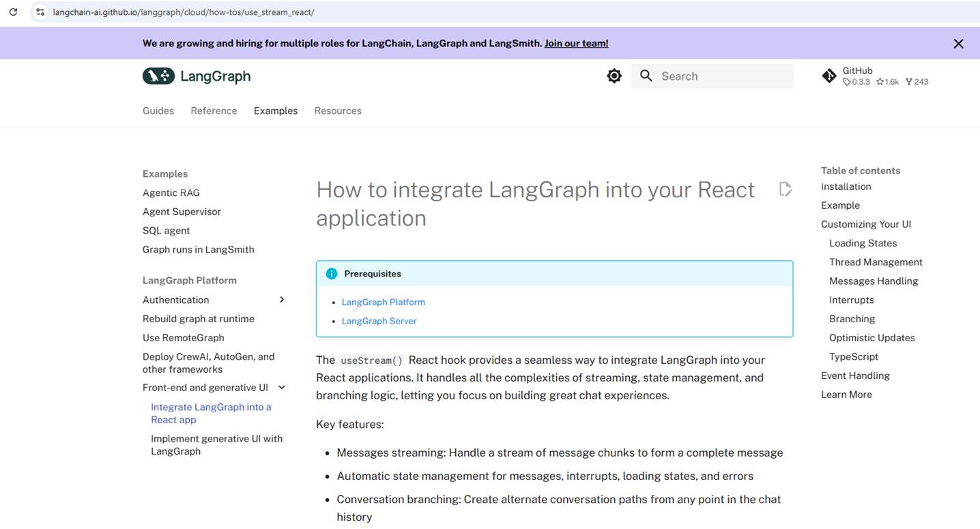Screen dimensions: 980x529
Task: Click the Prerequisites info icon
Action: tap(332, 274)
